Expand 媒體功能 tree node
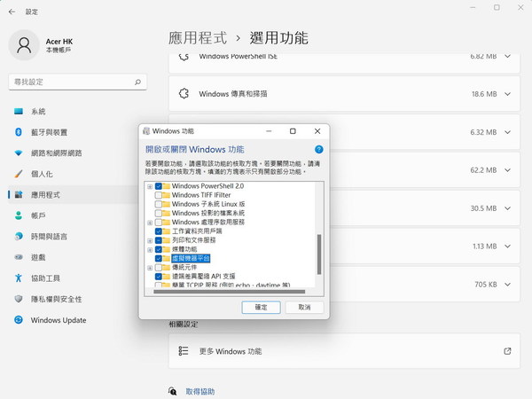 [x=150, y=250]
